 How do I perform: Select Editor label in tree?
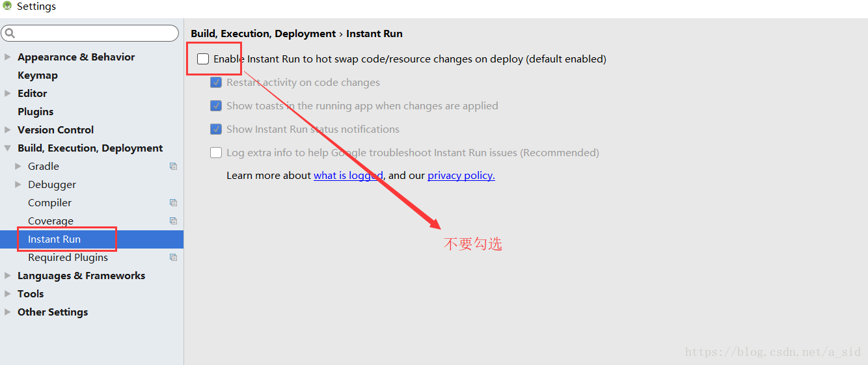[x=33, y=94]
